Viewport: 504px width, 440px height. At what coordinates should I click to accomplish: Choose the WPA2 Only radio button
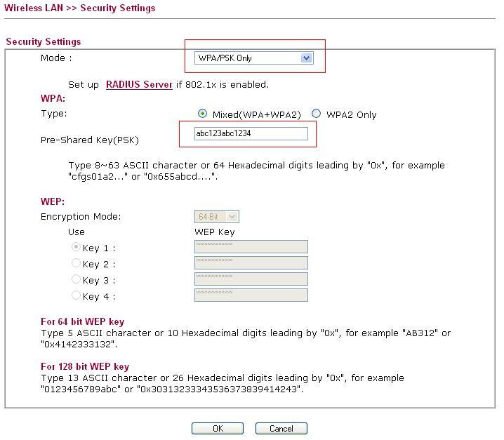(316, 114)
